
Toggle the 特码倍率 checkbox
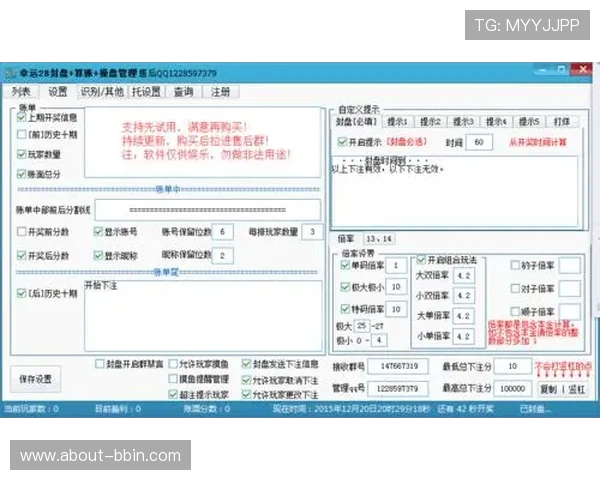[x=345, y=309]
